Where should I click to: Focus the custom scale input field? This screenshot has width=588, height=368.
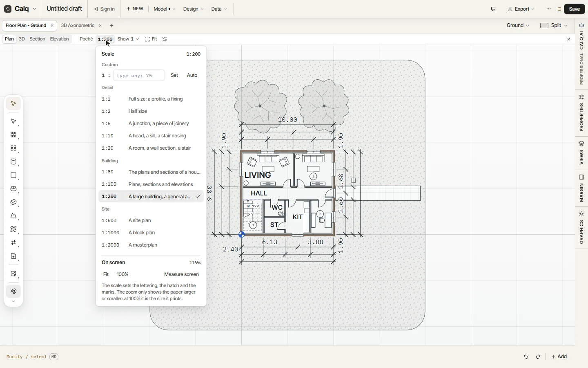pos(139,76)
